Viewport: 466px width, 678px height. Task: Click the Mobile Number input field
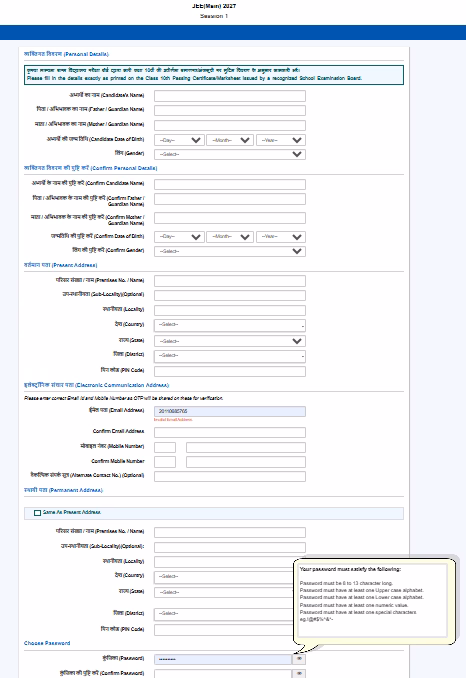click(x=246, y=447)
